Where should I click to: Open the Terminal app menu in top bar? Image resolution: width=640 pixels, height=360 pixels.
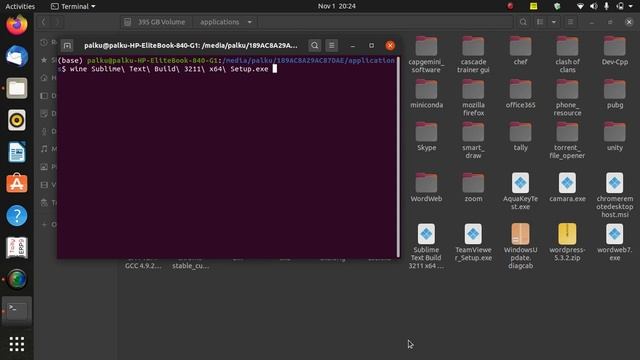click(x=73, y=6)
